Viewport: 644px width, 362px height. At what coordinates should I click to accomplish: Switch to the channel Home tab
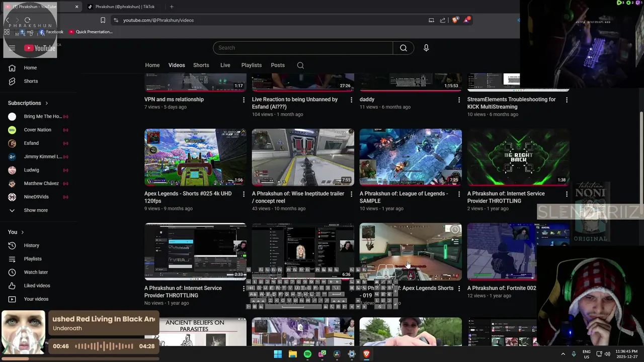click(x=152, y=65)
